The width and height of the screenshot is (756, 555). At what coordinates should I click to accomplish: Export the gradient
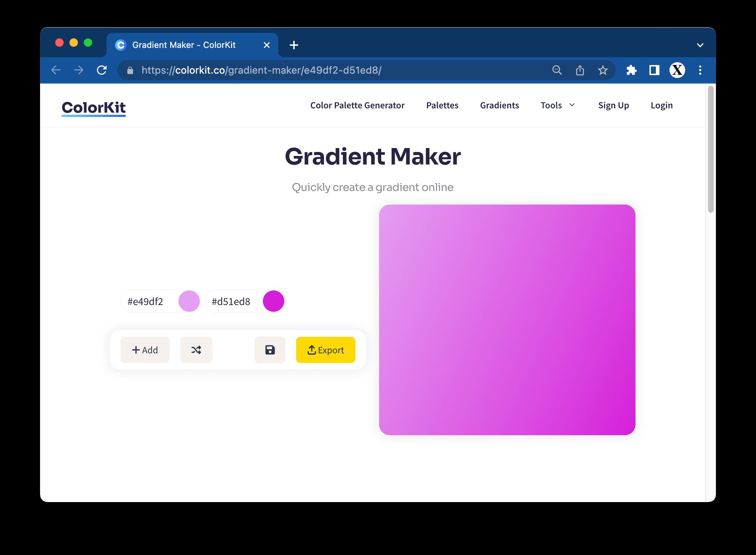click(325, 350)
